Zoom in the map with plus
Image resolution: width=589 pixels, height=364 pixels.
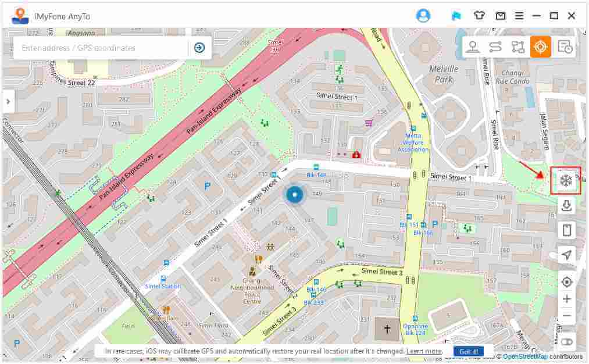click(566, 299)
